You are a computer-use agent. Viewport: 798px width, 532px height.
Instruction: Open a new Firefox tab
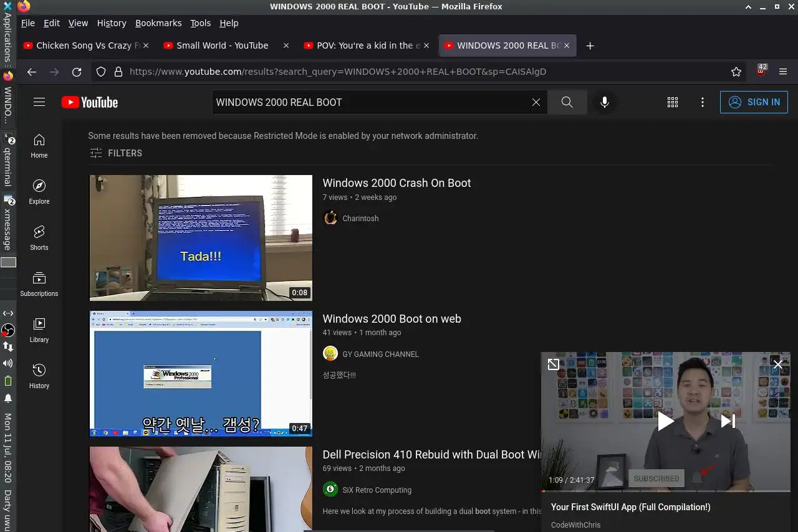pyautogui.click(x=590, y=45)
